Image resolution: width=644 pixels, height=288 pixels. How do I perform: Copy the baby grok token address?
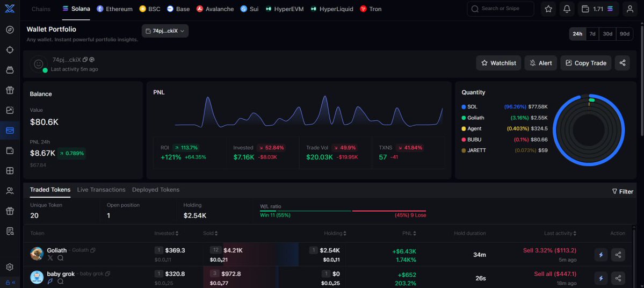(x=107, y=273)
